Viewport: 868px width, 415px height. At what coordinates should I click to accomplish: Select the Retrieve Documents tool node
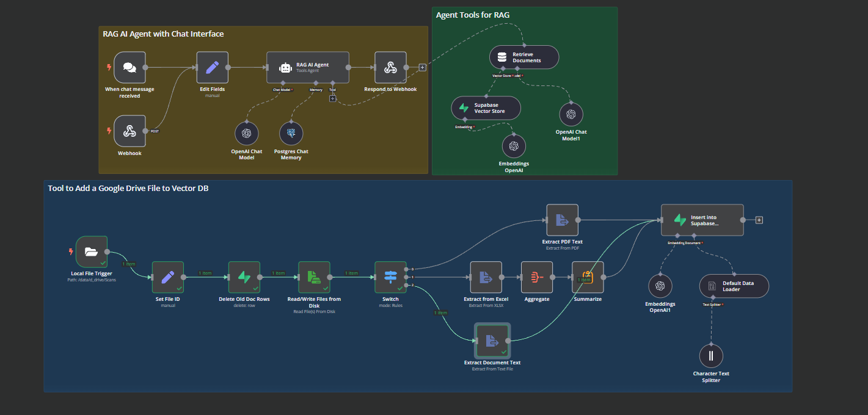point(524,57)
